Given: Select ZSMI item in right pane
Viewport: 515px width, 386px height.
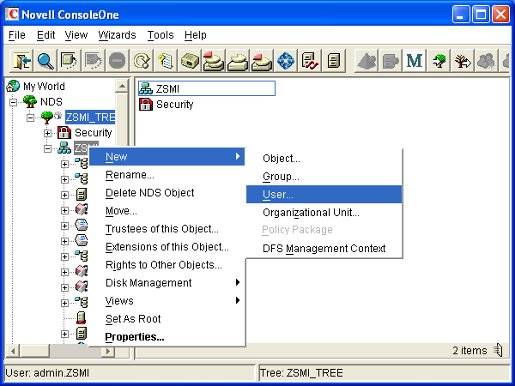Looking at the screenshot, I should (x=207, y=89).
